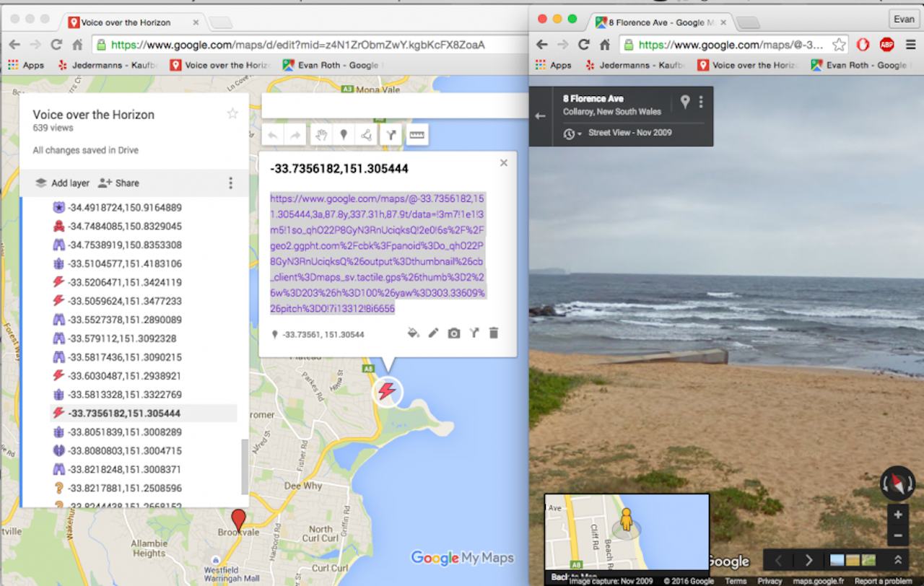The height and width of the screenshot is (586, 924).
Task: Open the map options three-dot menu
Action: (231, 183)
